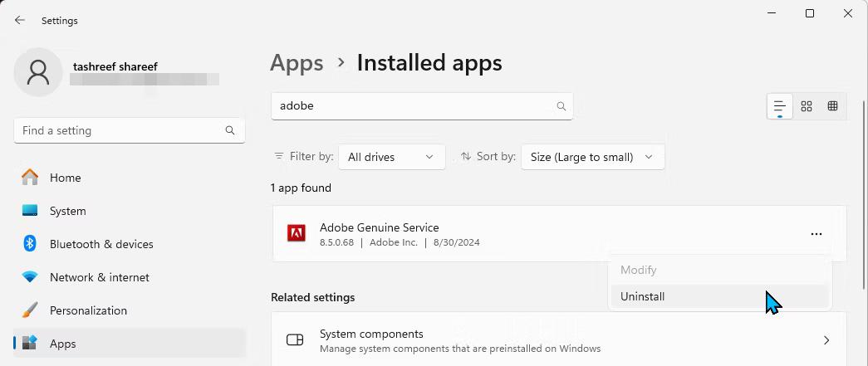868x366 pixels.
Task: Click the back arrow in Settings
Action: pos(20,20)
